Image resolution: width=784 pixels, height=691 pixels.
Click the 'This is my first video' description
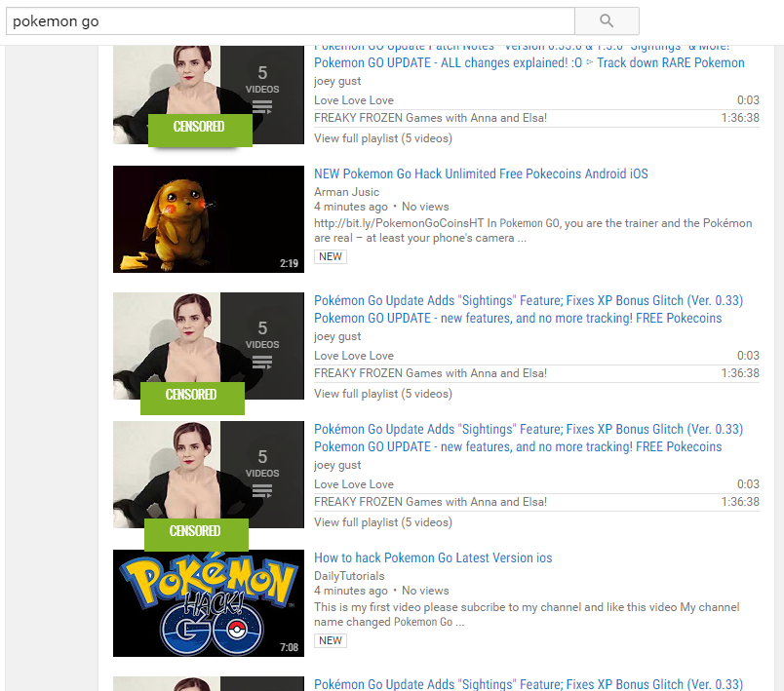pos(527,615)
